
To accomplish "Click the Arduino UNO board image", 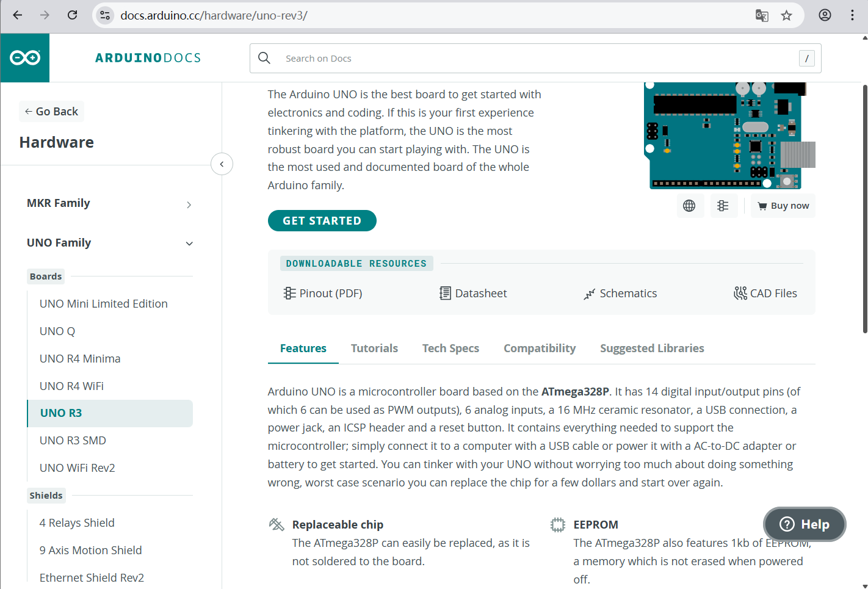I will (x=729, y=136).
